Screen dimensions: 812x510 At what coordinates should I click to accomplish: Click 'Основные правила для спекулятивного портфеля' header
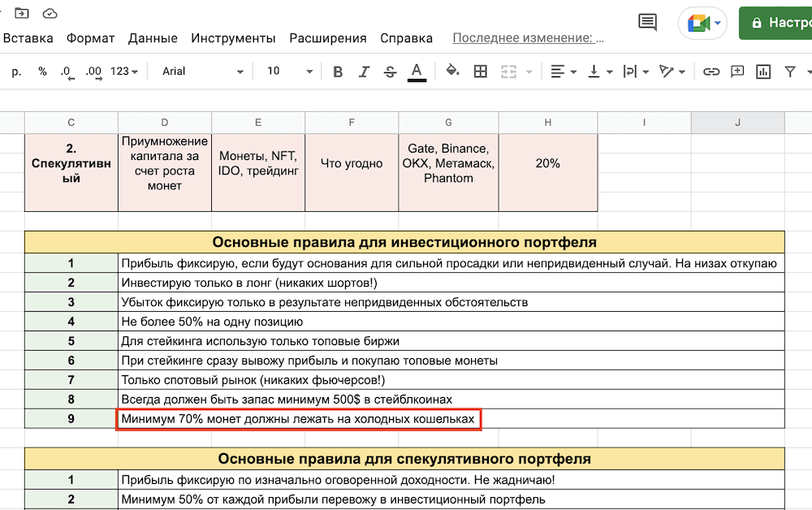click(404, 459)
